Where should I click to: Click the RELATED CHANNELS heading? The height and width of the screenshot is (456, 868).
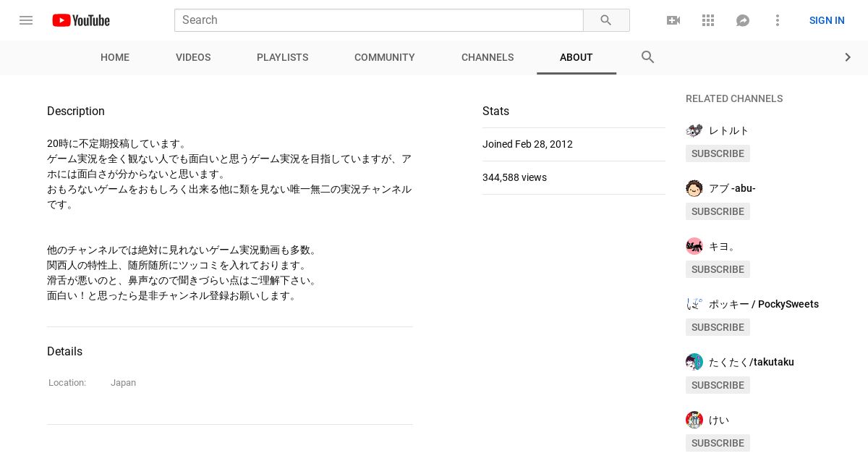pos(734,98)
